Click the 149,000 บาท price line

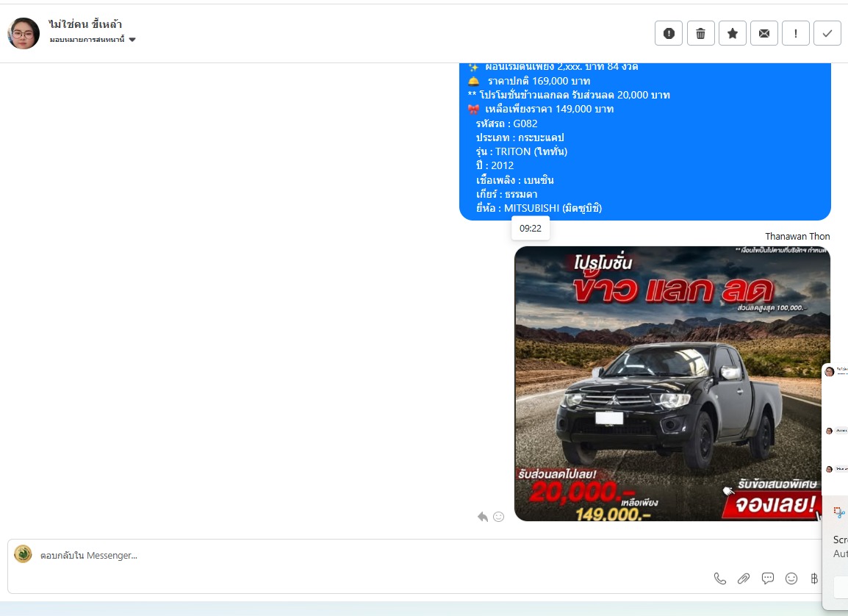pyautogui.click(x=541, y=110)
